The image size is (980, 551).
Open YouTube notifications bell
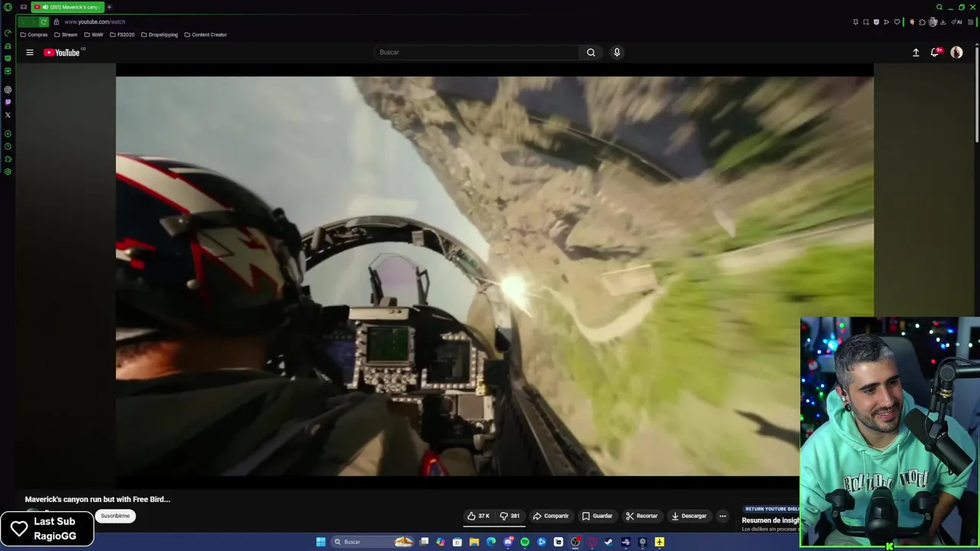(x=935, y=52)
